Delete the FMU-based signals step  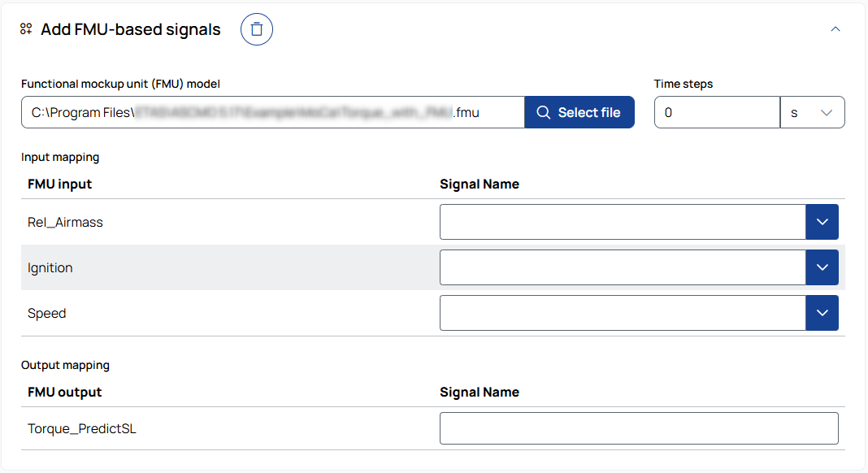pos(257,30)
